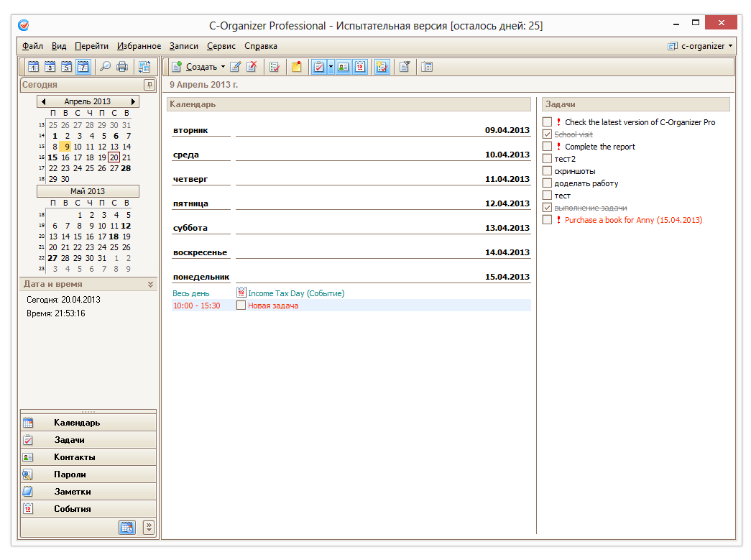Check the 'Complete the report' task checkbox
This screenshot has width=751, height=560.
pyautogui.click(x=548, y=147)
